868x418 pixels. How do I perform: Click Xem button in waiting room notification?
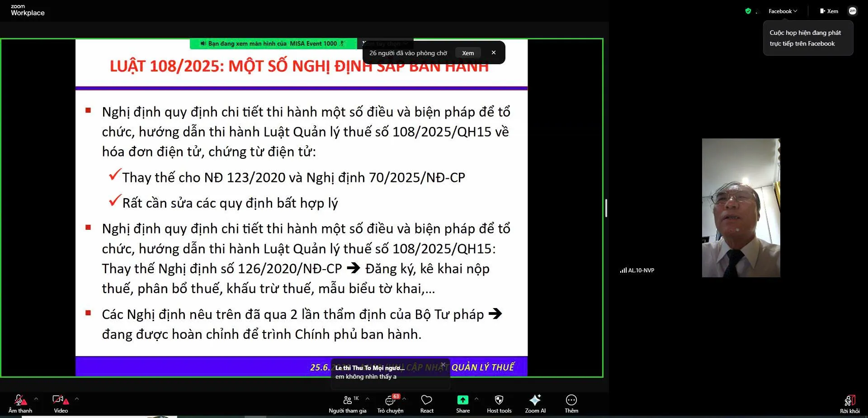[468, 53]
